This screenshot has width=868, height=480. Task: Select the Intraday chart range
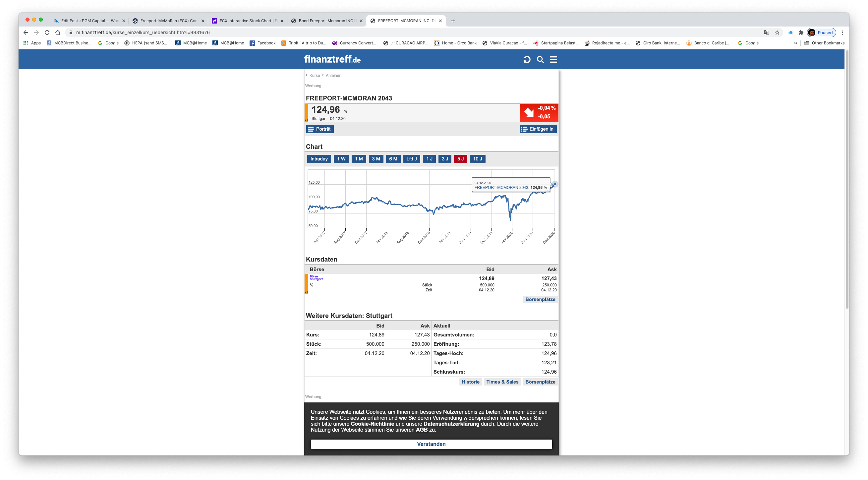[319, 159]
